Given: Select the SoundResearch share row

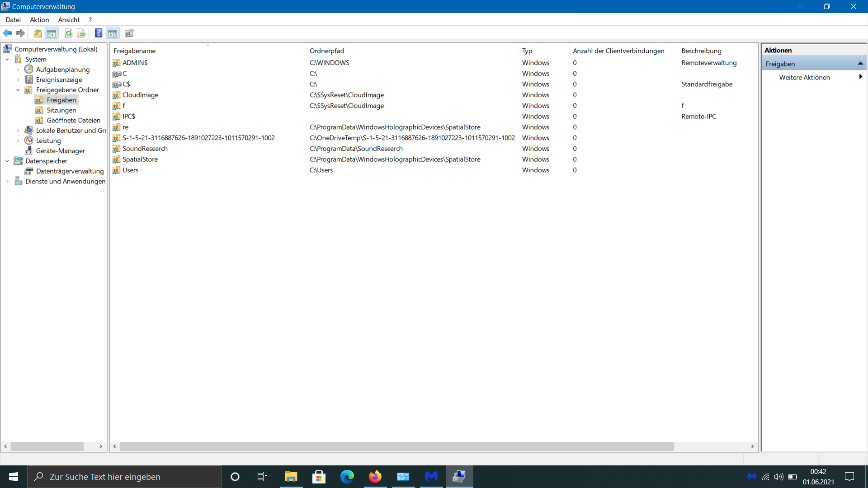Looking at the screenshot, I should [x=145, y=149].
